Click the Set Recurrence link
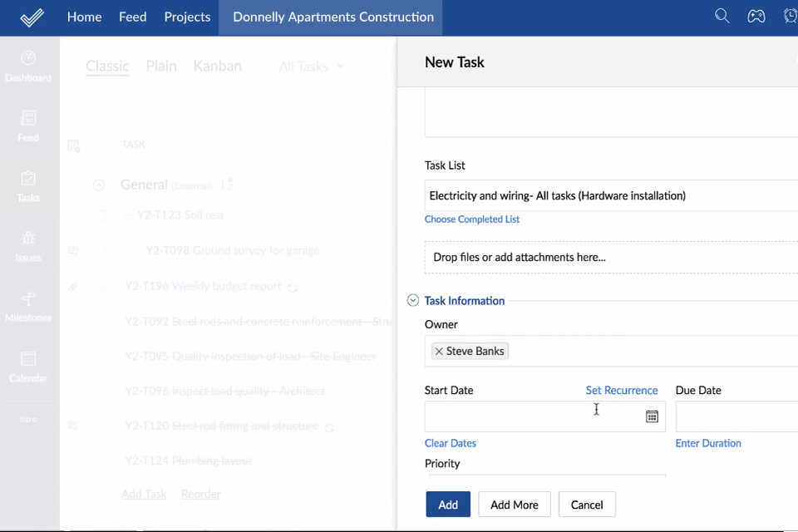The image size is (798, 532). coord(621,390)
